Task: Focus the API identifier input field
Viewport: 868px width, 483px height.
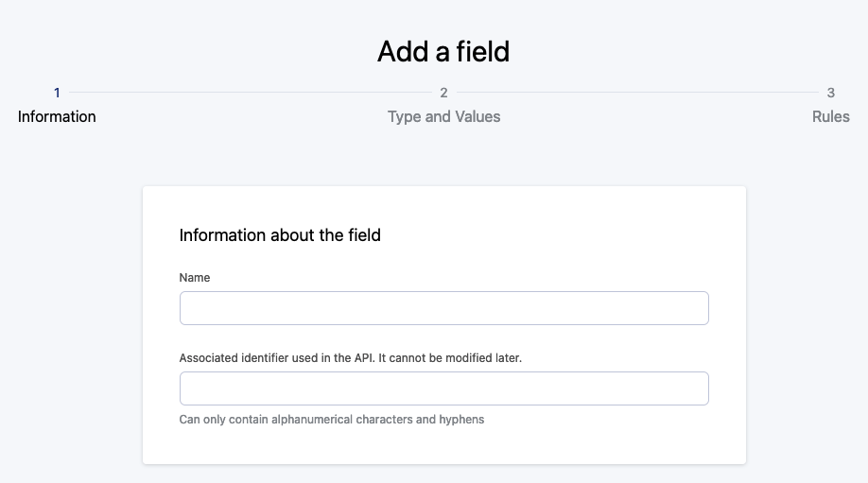Action: pos(443,388)
